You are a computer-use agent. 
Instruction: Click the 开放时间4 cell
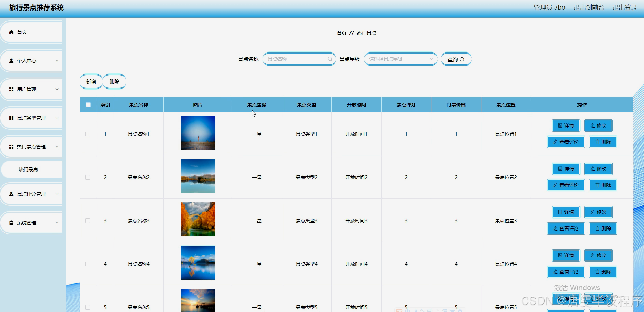[x=356, y=264]
